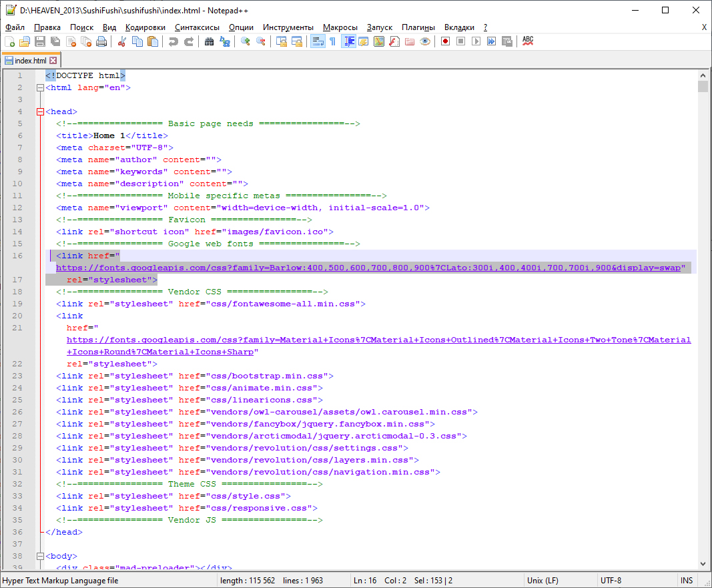This screenshot has width=712, height=588.
Task: Click the Undo arrow icon
Action: tap(173, 41)
